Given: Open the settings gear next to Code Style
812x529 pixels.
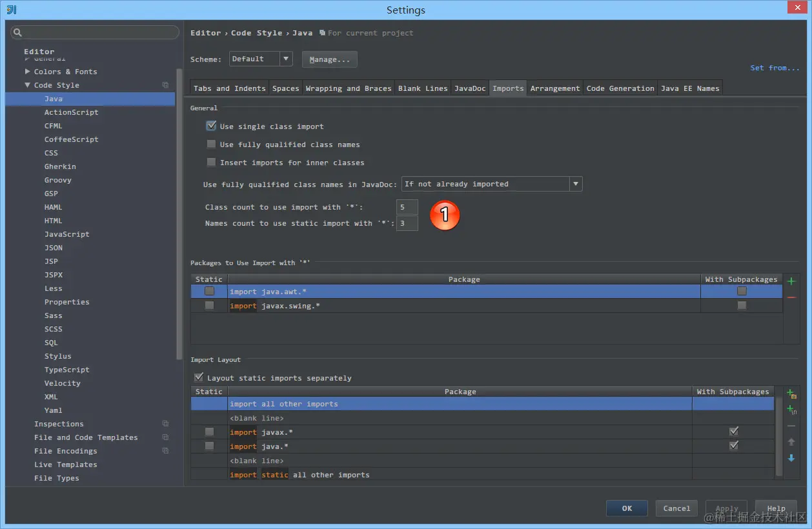Looking at the screenshot, I should [x=165, y=85].
